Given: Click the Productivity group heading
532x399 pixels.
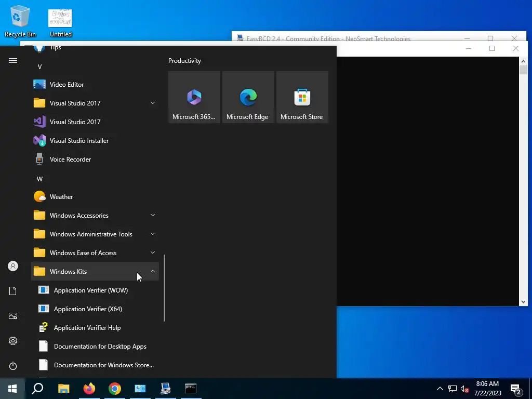Looking at the screenshot, I should 184,61.
